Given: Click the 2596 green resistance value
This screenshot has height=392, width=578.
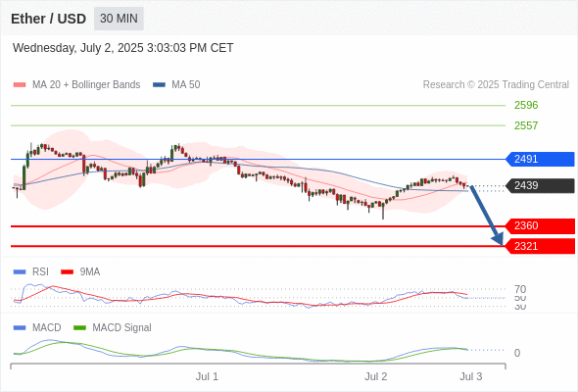Looking at the screenshot, I should (x=526, y=105).
